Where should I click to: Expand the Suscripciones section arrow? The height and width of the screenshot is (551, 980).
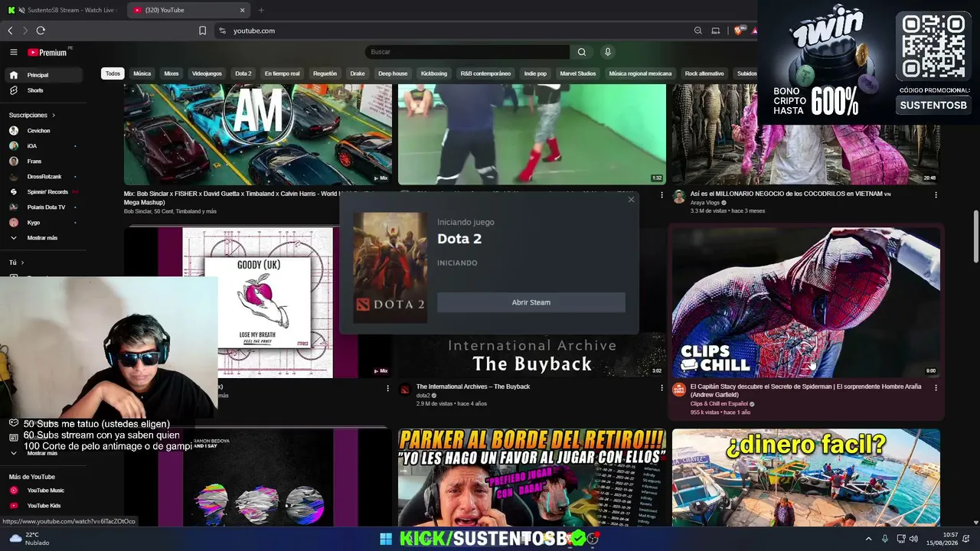[x=54, y=115]
